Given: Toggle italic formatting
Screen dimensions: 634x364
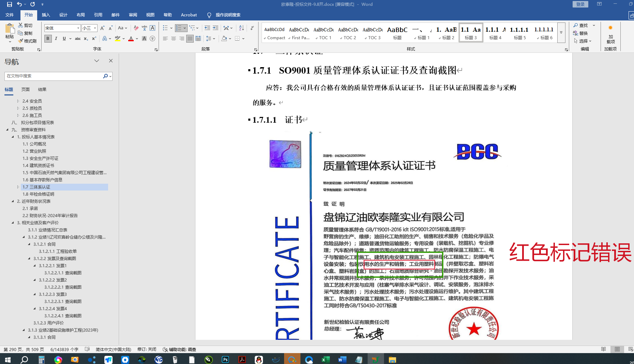Looking at the screenshot, I should [56, 39].
